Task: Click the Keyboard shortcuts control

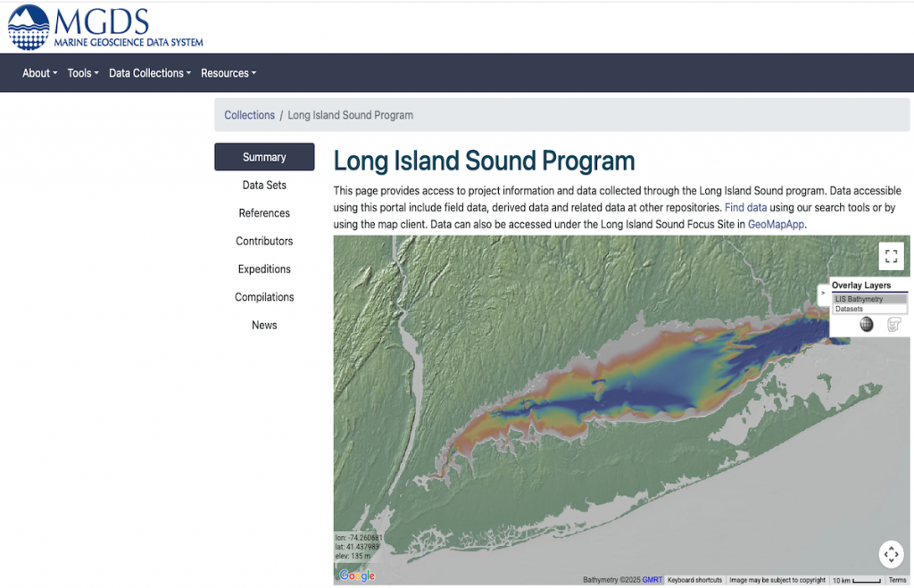Action: 694,580
